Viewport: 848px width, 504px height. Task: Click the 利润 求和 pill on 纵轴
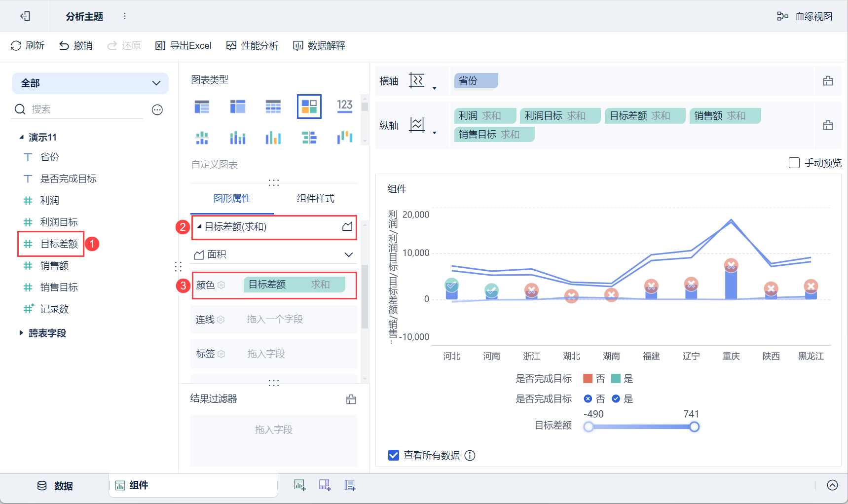click(x=485, y=115)
